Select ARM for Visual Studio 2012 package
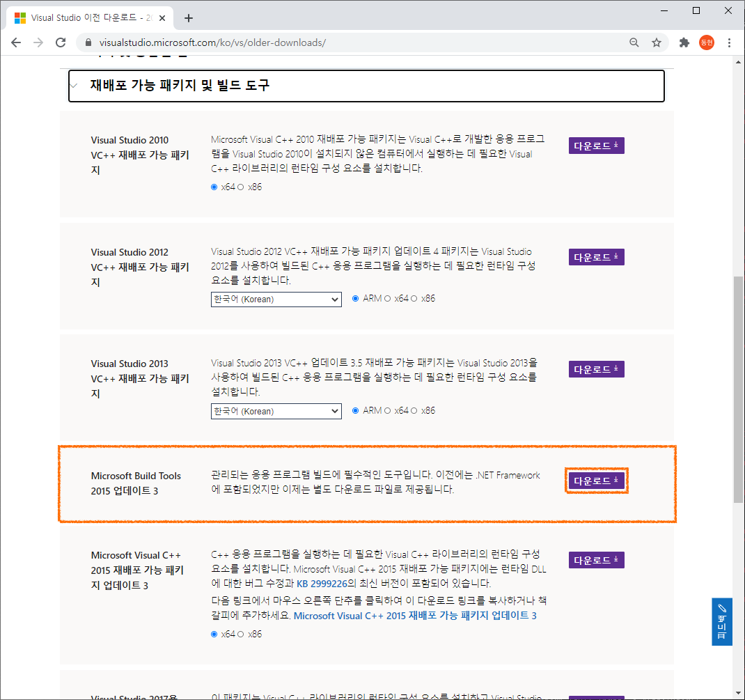Viewport: 745px width, 700px height. pos(355,298)
